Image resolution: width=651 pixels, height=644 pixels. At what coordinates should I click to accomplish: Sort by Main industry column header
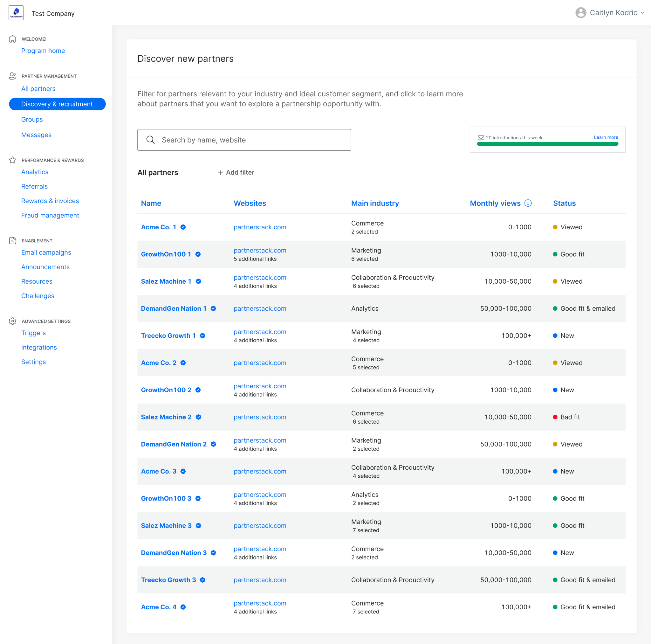(x=375, y=203)
